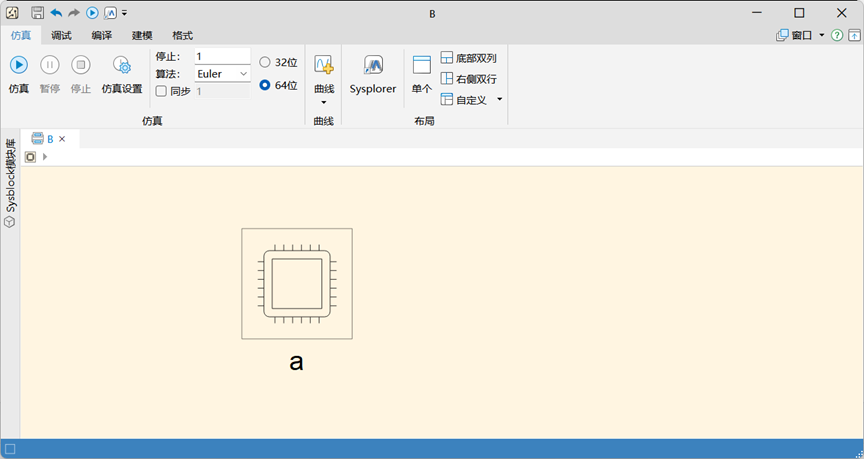Open the curve window icon in title bar
The height and width of the screenshot is (459, 864).
(110, 13)
